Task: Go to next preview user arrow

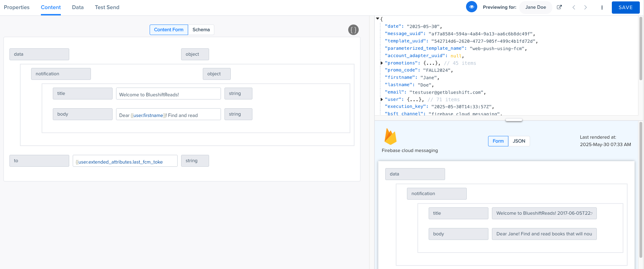Action: coord(586,7)
